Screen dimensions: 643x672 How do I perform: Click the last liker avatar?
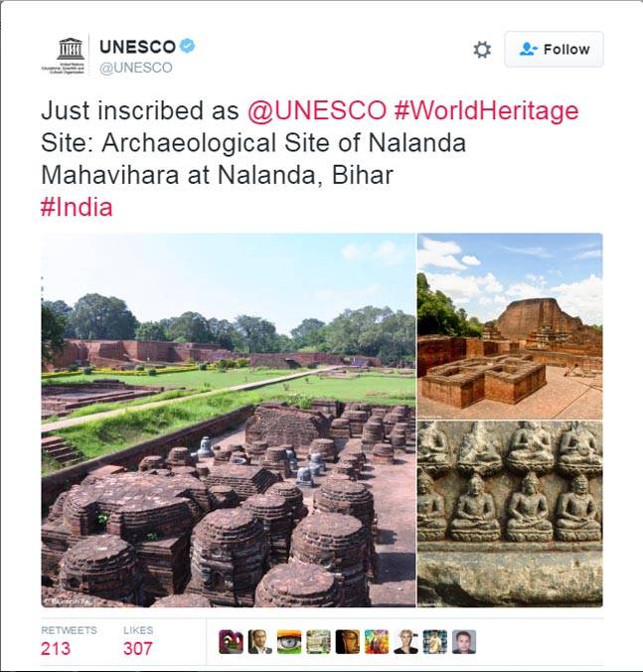[464, 641]
